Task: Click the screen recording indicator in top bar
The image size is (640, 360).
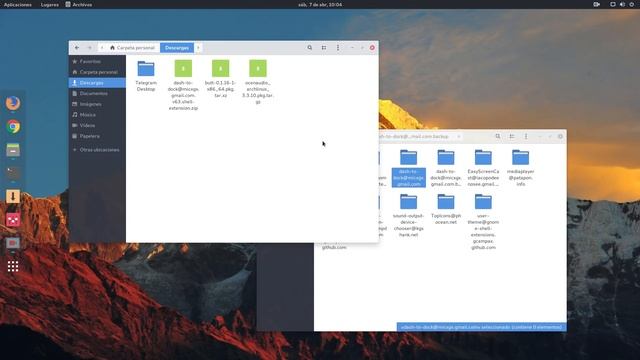Action: (596, 4)
